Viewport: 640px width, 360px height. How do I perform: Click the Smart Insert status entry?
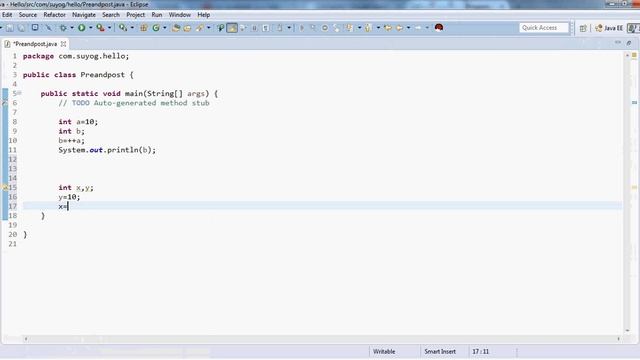pyautogui.click(x=440, y=351)
